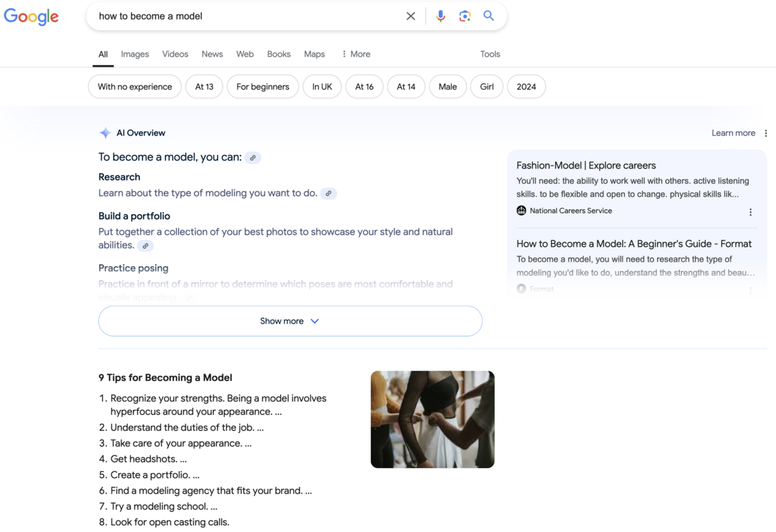Start voice search with microphone icon
This screenshot has height=532, width=776.
tap(441, 16)
